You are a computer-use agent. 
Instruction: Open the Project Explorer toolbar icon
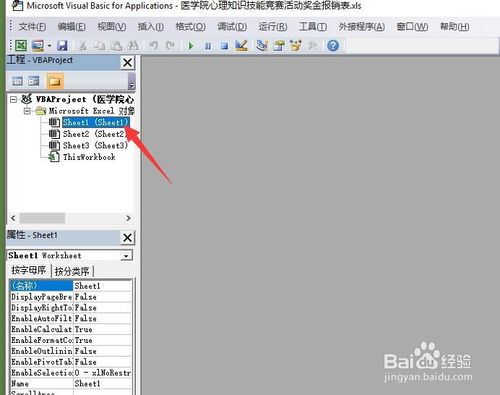(262, 46)
